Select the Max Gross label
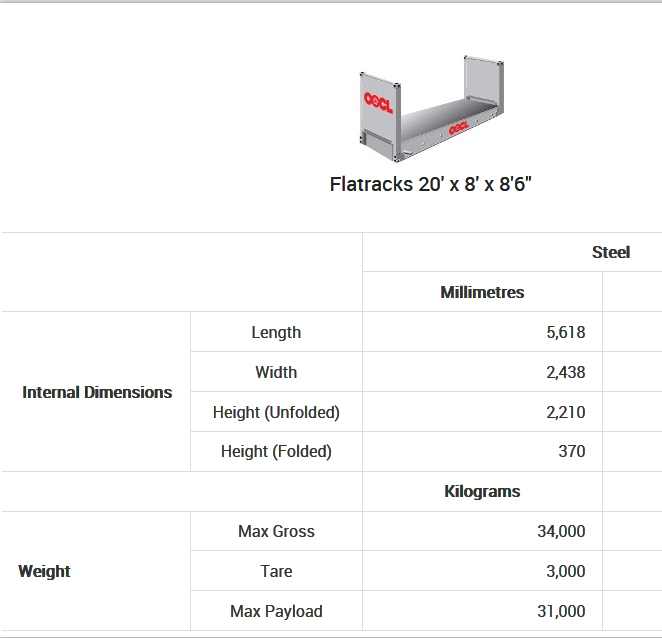Image resolution: width=662 pixels, height=638 pixels. click(276, 532)
